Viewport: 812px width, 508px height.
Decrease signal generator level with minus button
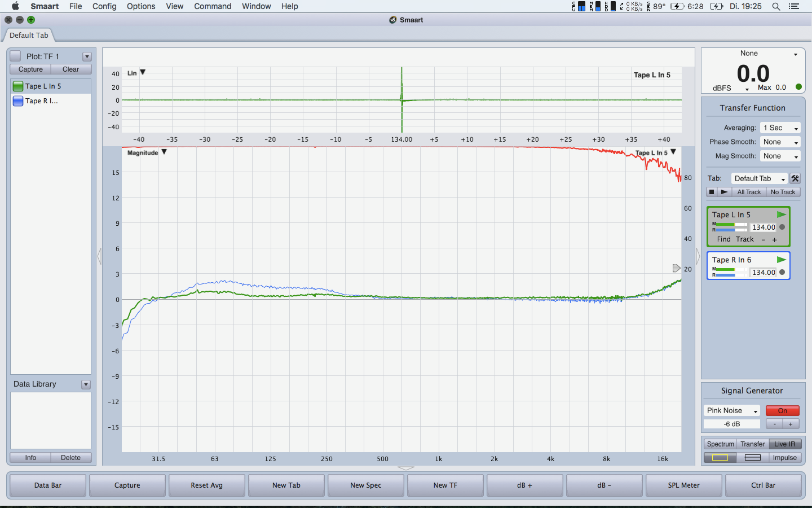(775, 424)
